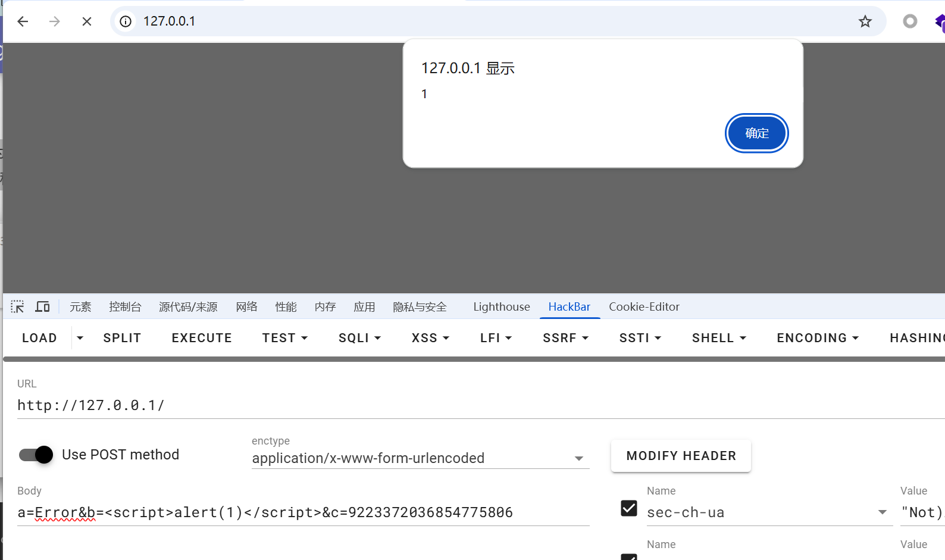Stop page loading with X icon

coord(87,21)
